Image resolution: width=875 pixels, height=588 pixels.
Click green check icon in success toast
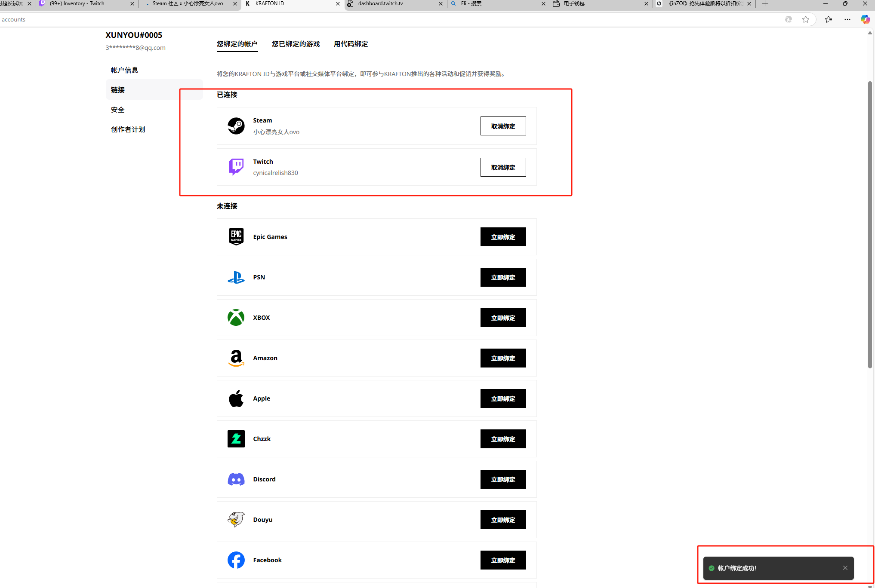point(712,568)
